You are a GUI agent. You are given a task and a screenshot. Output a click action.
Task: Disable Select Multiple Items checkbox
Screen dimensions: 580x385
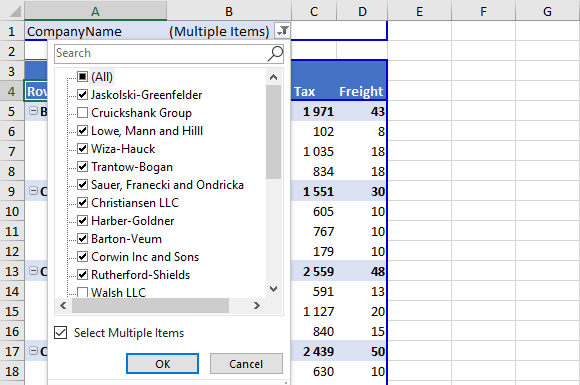tap(61, 332)
